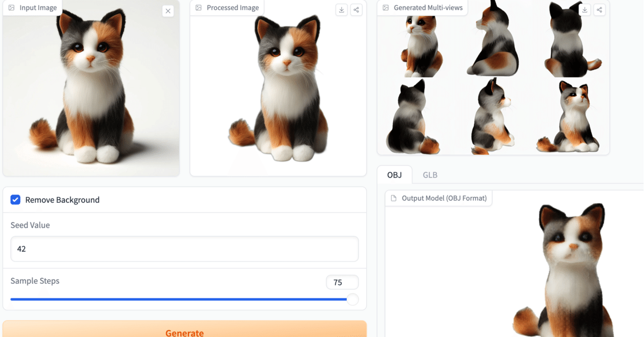Screen dimensions: 644x337
Task: Switch to the GLB tab
Action: pyautogui.click(x=429, y=174)
